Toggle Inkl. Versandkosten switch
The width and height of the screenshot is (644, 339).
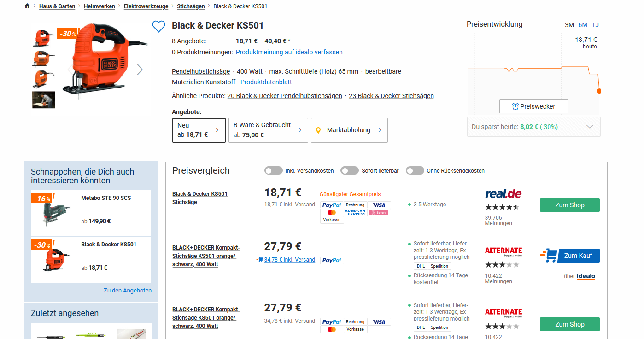click(273, 171)
